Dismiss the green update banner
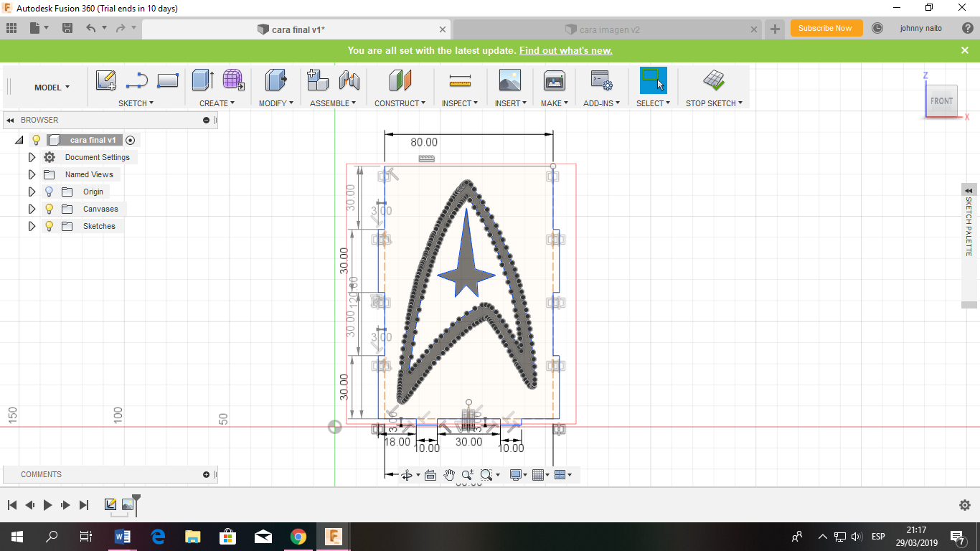980x551 pixels. (x=965, y=50)
